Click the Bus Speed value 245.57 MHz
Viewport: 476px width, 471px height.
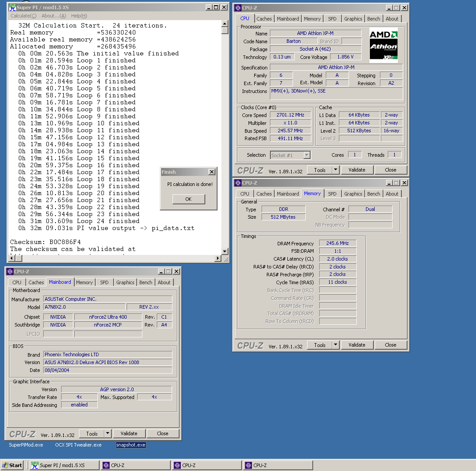(x=290, y=131)
